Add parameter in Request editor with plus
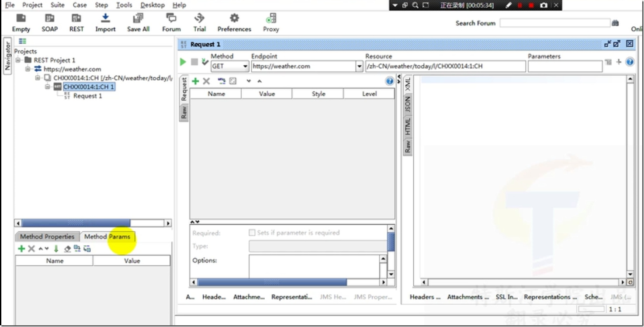 196,81
